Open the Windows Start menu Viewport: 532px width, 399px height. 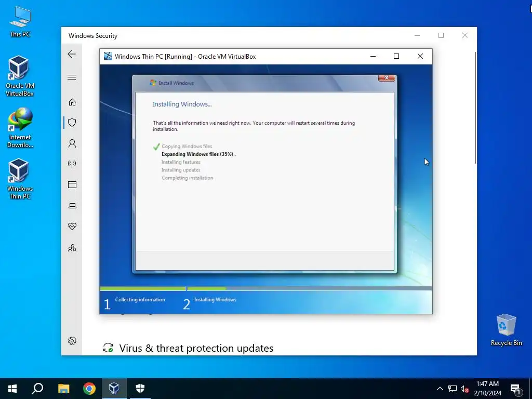[12, 389]
